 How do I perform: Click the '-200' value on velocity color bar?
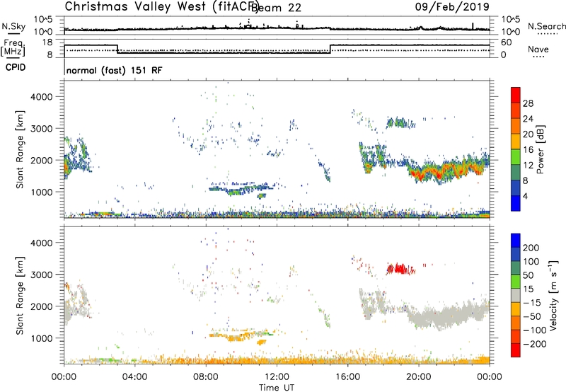[x=535, y=344]
